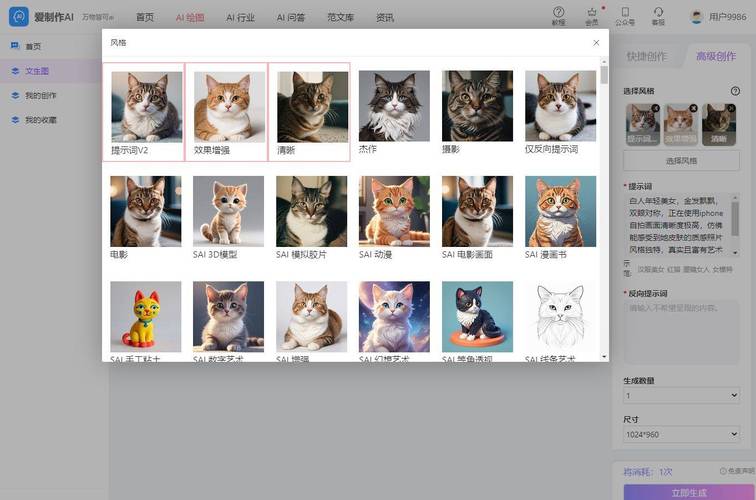Open the 生成数量 dropdown
The height and width of the screenshot is (500, 756).
680,395
